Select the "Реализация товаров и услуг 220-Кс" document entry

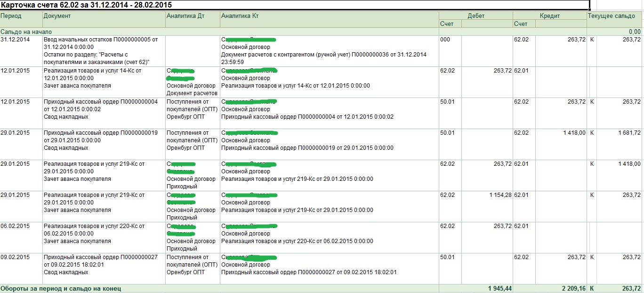point(94,226)
